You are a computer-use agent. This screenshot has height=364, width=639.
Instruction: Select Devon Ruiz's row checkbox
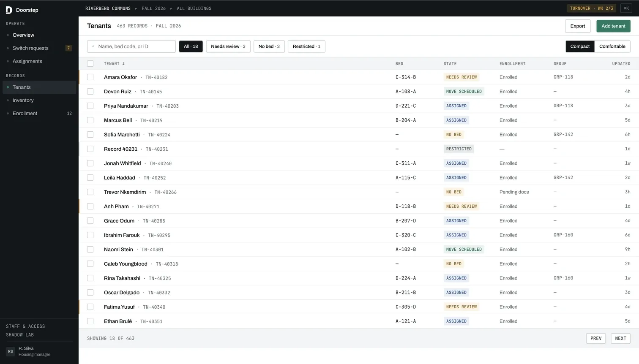[90, 92]
